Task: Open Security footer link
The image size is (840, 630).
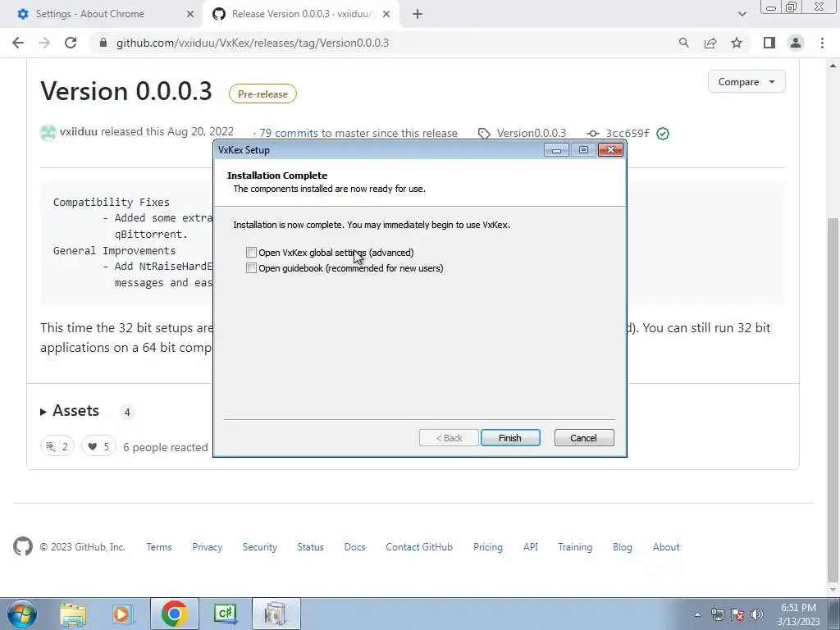Action: pyautogui.click(x=260, y=547)
